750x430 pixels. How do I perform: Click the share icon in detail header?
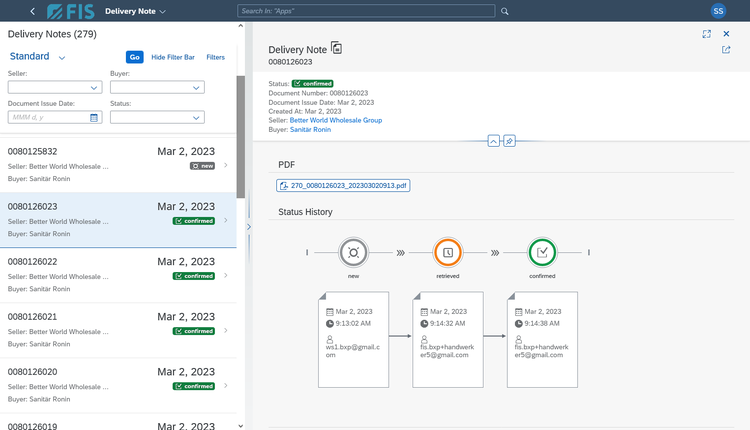point(726,50)
